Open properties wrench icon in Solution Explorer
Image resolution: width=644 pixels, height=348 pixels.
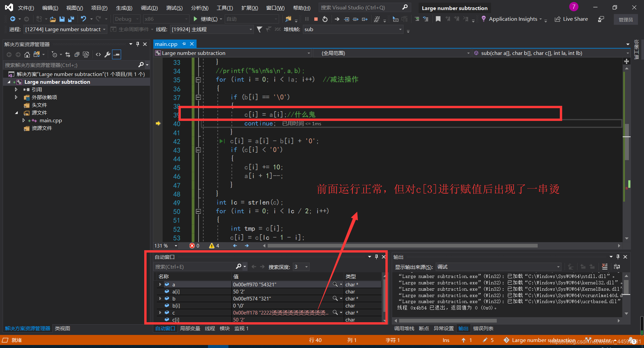[x=107, y=54]
